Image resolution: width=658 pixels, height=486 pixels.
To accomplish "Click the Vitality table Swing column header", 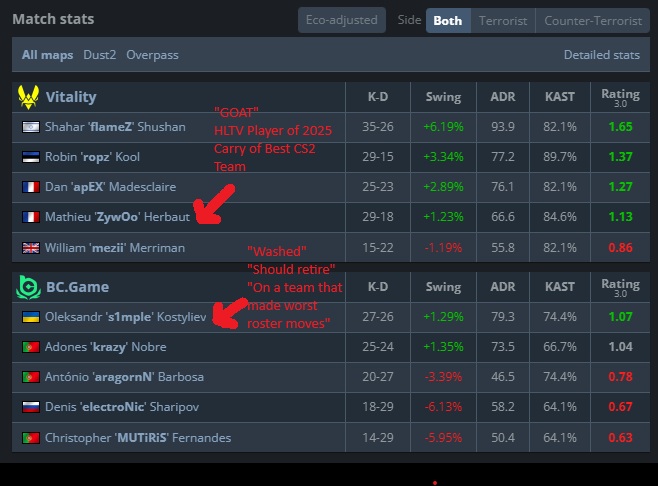I will [x=444, y=97].
